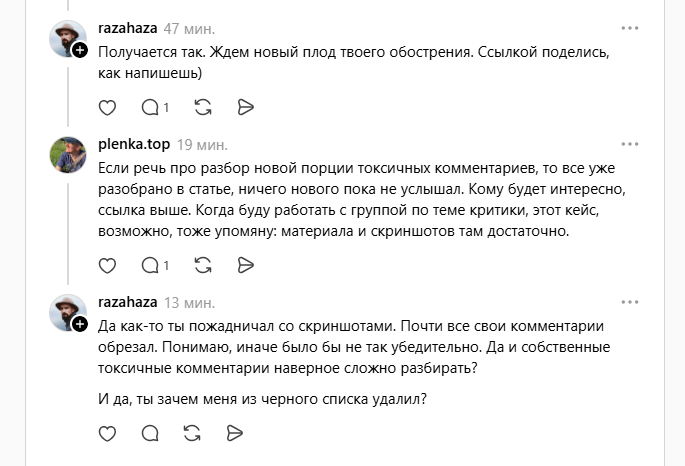Share razahaza's 13 min. comment
Viewport: 685px width, 466px height.
point(236,433)
